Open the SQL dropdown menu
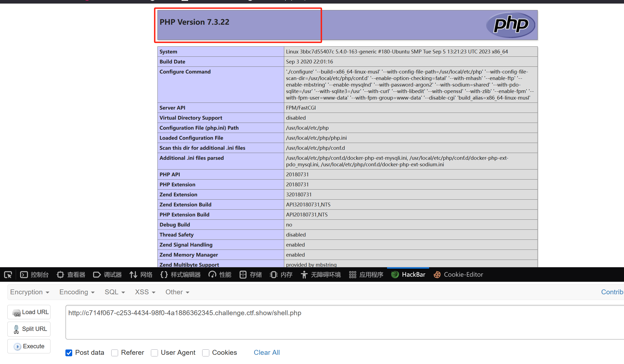 tap(115, 292)
